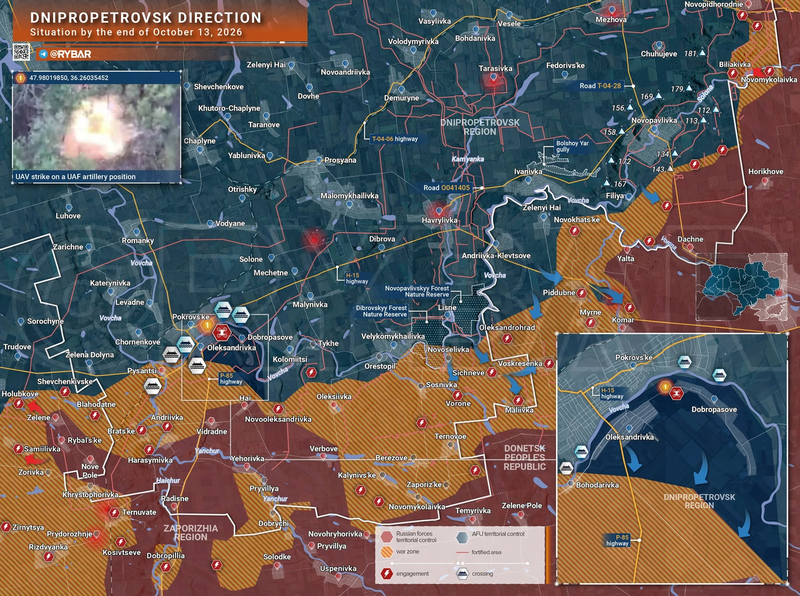Click the 'DONETSK PEOPLE'S REPUBLIC' label
The width and height of the screenshot is (800, 596).
(524, 457)
